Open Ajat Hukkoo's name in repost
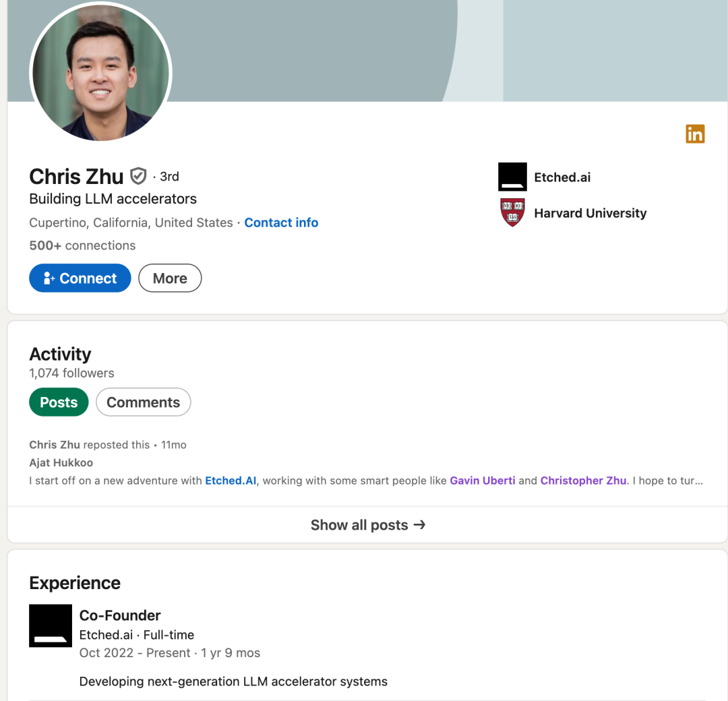Screen dimensions: 728x701 (x=61, y=463)
